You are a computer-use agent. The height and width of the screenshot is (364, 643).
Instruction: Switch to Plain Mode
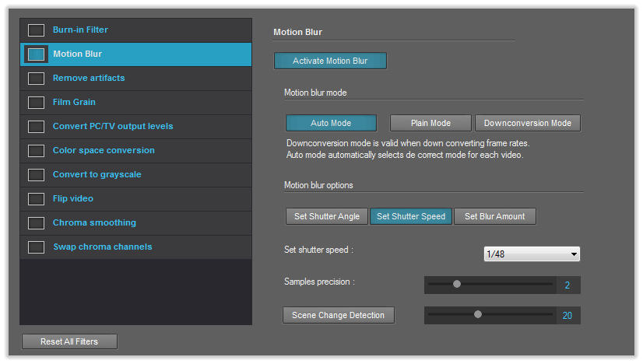pos(430,123)
